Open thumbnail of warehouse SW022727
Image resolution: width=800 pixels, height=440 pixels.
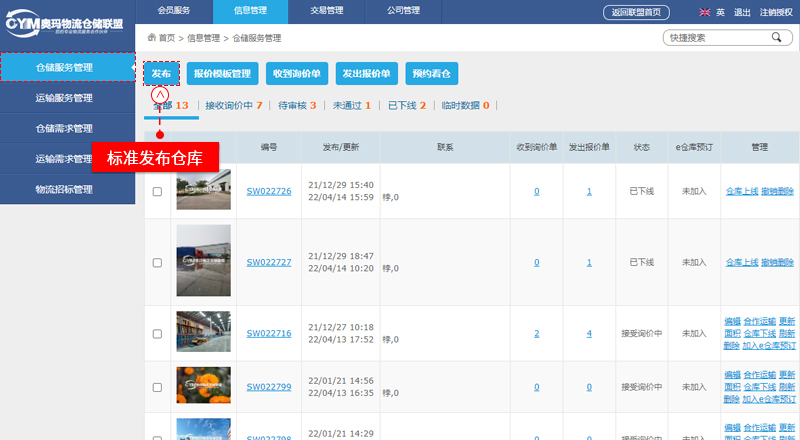pos(203,262)
